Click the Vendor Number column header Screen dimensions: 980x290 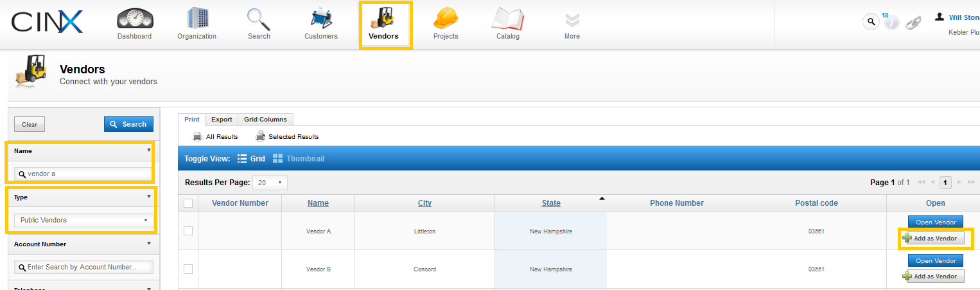click(240, 203)
